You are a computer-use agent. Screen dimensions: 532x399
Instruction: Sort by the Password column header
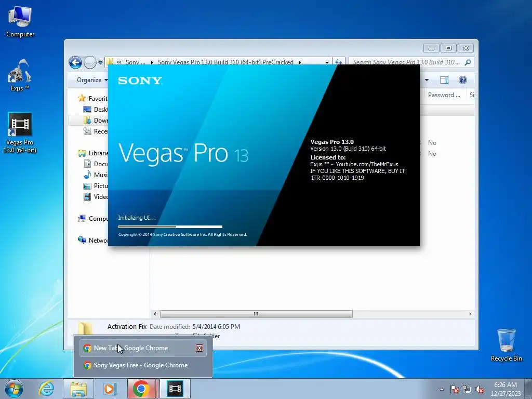444,95
